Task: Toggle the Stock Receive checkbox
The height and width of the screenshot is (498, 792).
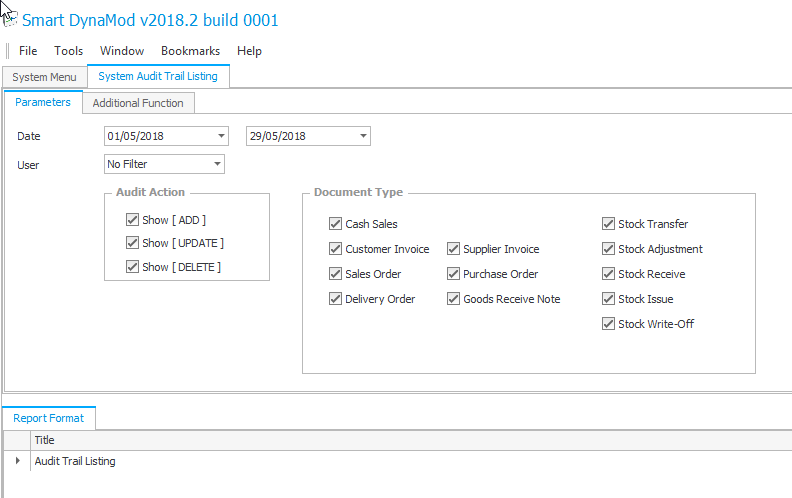Action: tap(608, 274)
